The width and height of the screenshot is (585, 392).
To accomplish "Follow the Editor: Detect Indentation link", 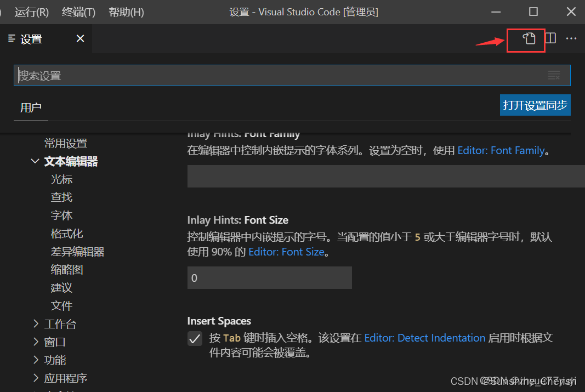I will point(424,338).
